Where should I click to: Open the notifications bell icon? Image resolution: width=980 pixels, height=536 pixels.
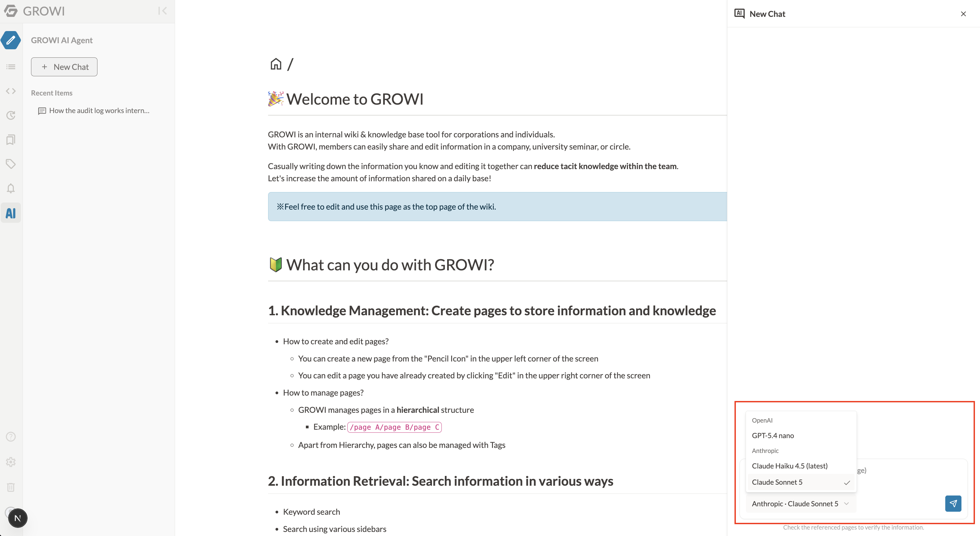click(11, 188)
